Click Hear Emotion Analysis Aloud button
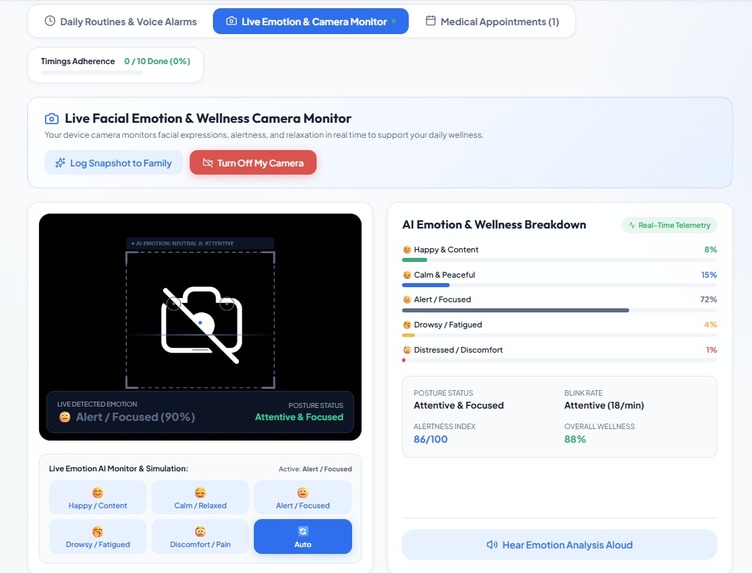752x573 pixels. point(560,545)
